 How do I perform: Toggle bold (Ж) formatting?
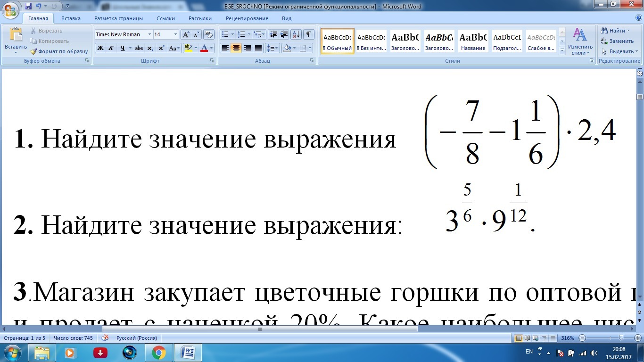(100, 48)
